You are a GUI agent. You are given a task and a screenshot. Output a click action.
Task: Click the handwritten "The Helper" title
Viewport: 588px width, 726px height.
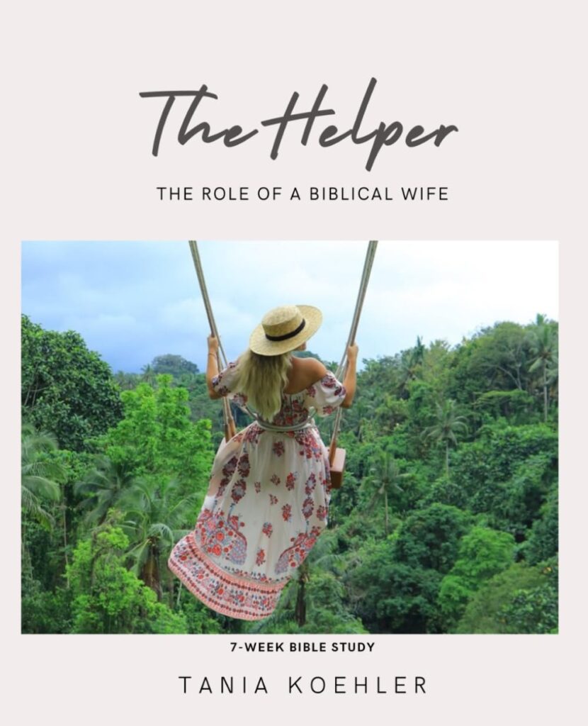pos(299,123)
